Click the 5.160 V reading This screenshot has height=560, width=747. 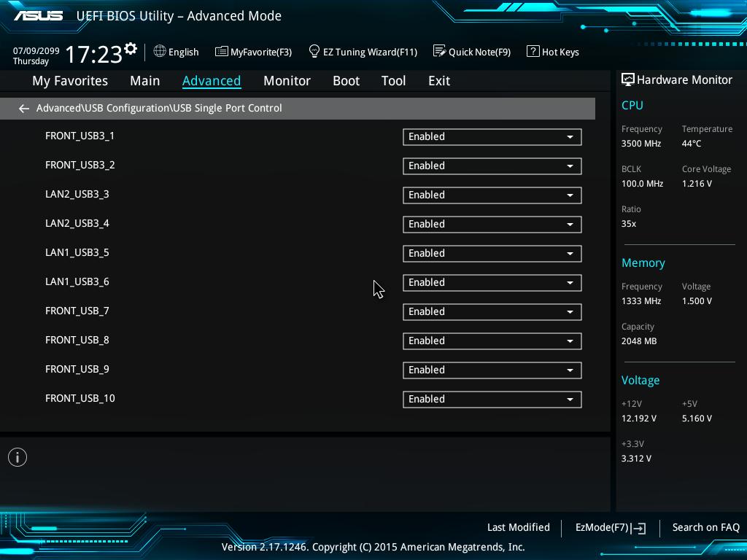[x=697, y=418]
